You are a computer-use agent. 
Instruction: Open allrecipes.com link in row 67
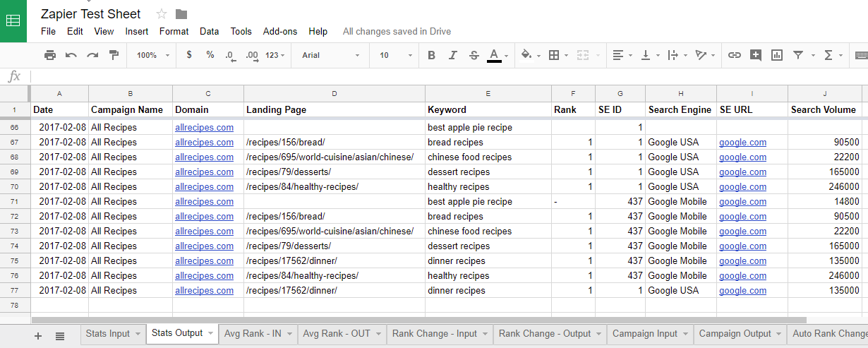[x=204, y=143]
